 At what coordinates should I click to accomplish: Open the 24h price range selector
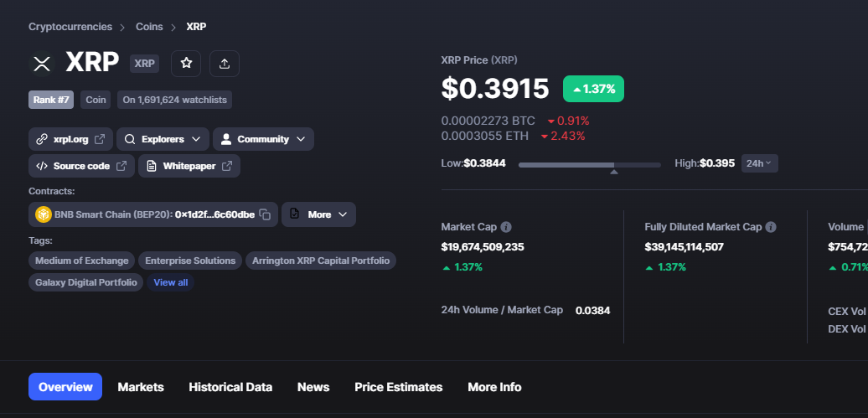759,163
